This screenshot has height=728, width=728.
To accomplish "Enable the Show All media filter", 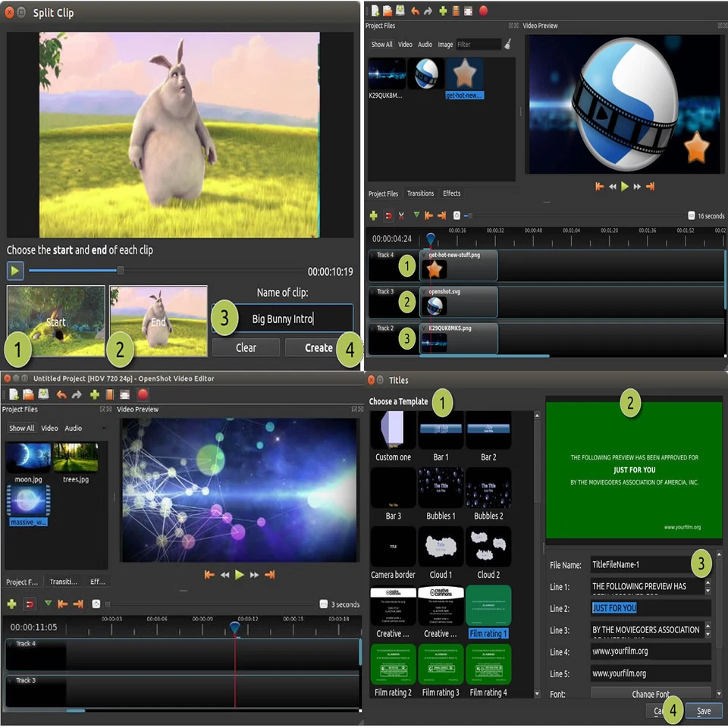I will tap(381, 44).
